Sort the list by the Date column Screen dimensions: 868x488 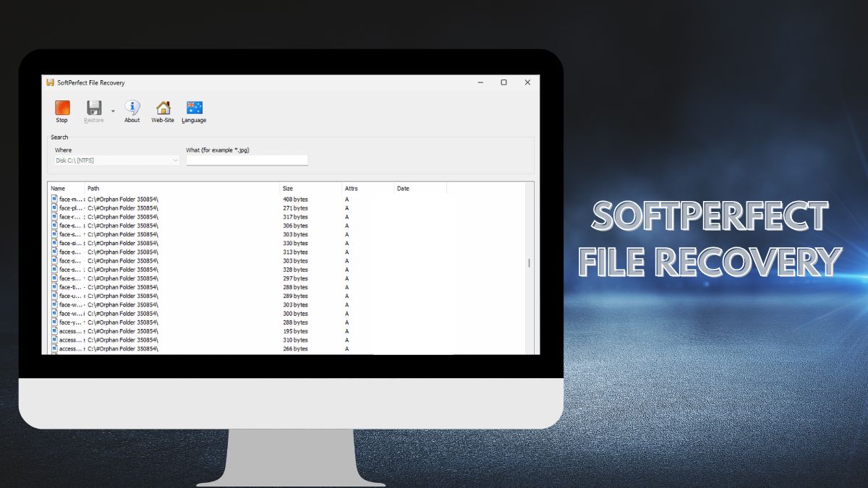pos(420,189)
